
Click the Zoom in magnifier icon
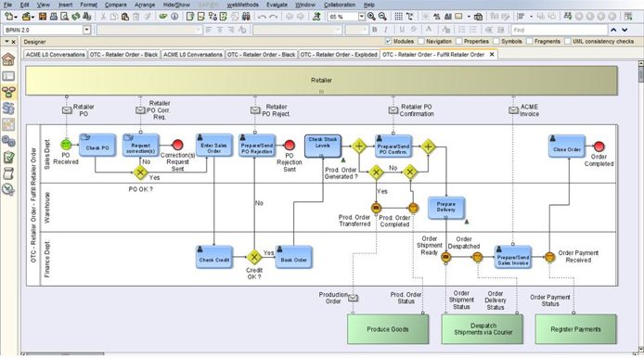pos(371,17)
